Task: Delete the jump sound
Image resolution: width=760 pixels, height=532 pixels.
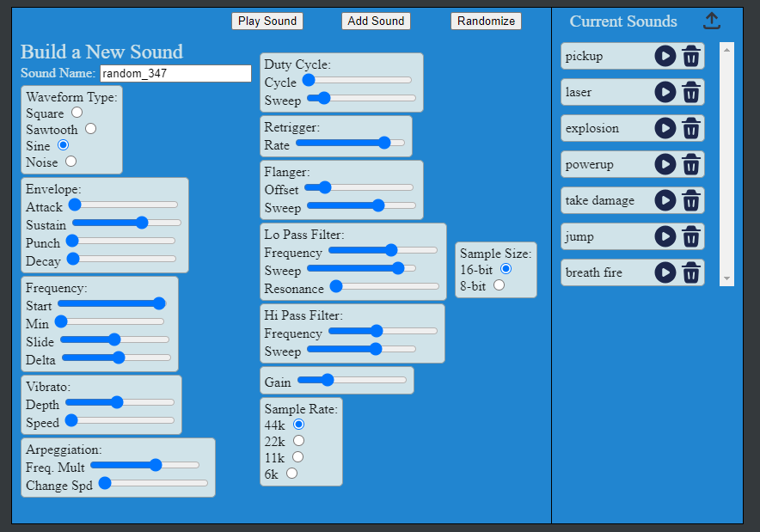Action: coord(691,236)
